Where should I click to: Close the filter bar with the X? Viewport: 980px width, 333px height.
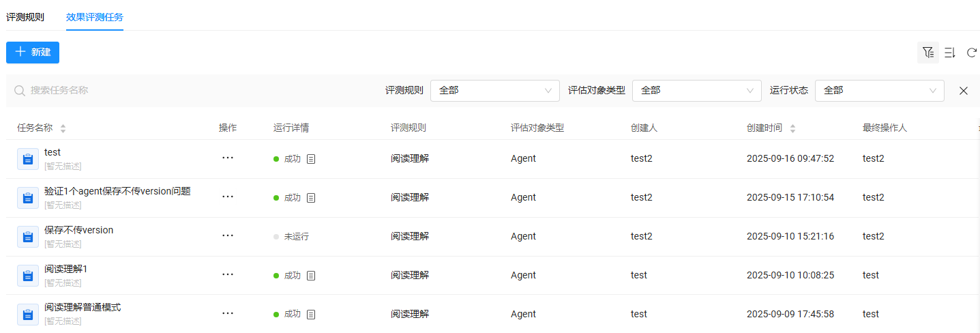[x=963, y=91]
